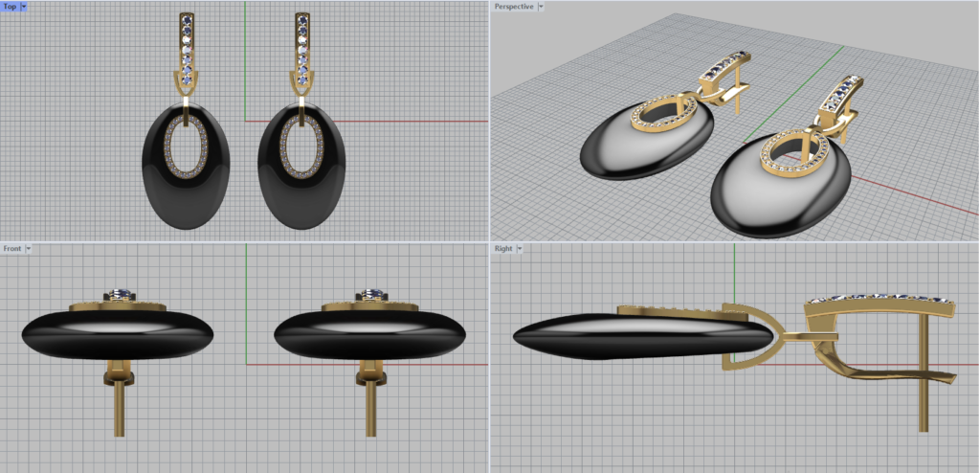The width and height of the screenshot is (980, 473).
Task: Open the Perspective viewport dropdown arrow
Action: click(541, 7)
